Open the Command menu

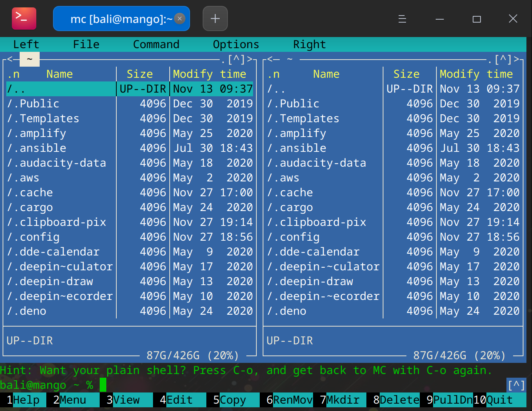tap(156, 44)
